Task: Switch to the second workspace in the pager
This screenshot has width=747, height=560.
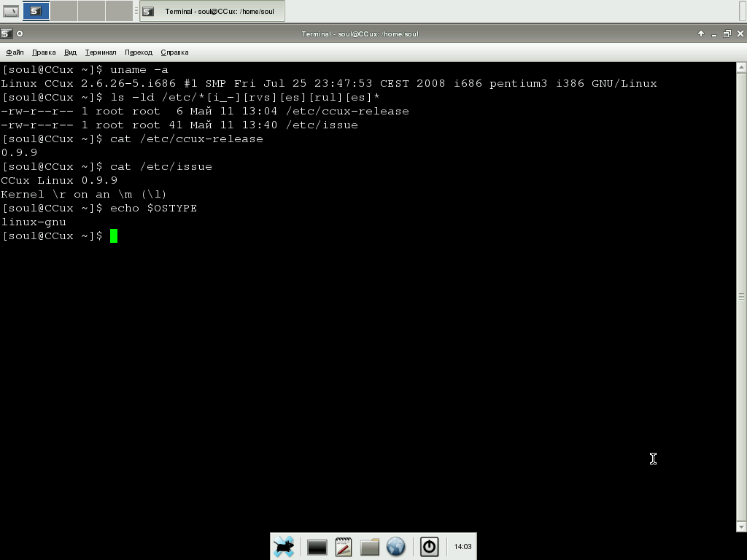Action: pos(64,11)
